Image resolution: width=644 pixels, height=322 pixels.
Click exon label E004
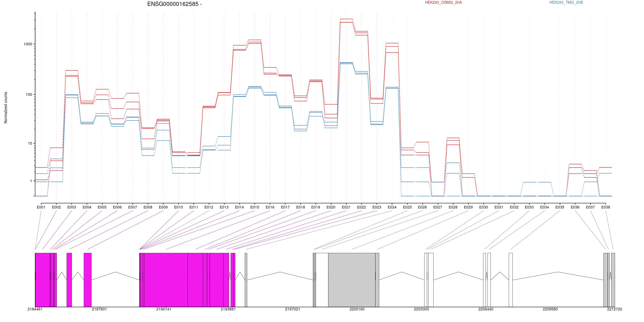87,207
